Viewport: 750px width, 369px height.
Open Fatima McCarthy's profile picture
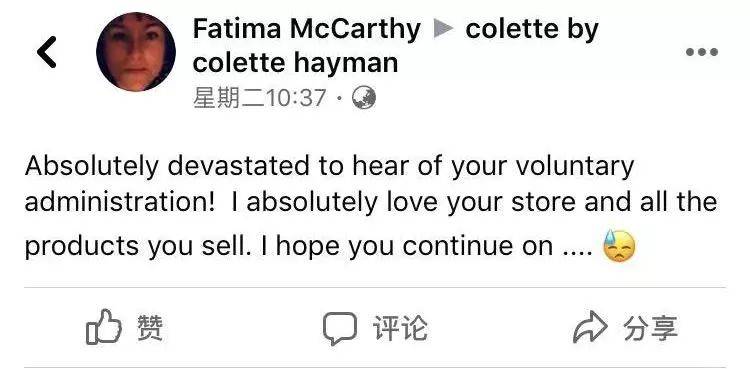click(136, 52)
